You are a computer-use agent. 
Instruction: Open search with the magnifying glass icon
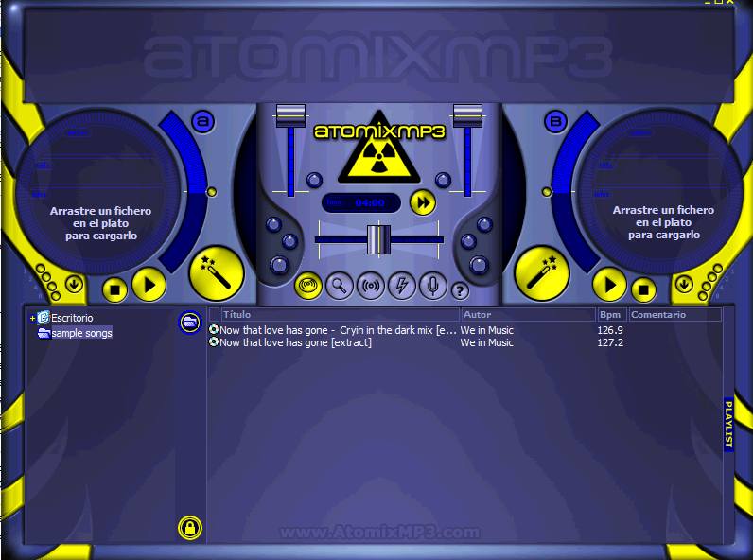tap(340, 286)
